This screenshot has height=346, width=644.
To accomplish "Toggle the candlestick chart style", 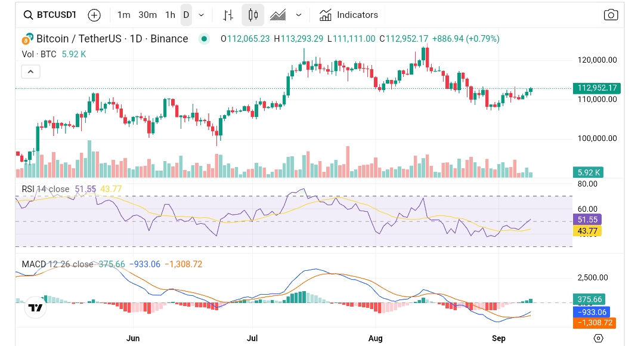I will coord(253,15).
